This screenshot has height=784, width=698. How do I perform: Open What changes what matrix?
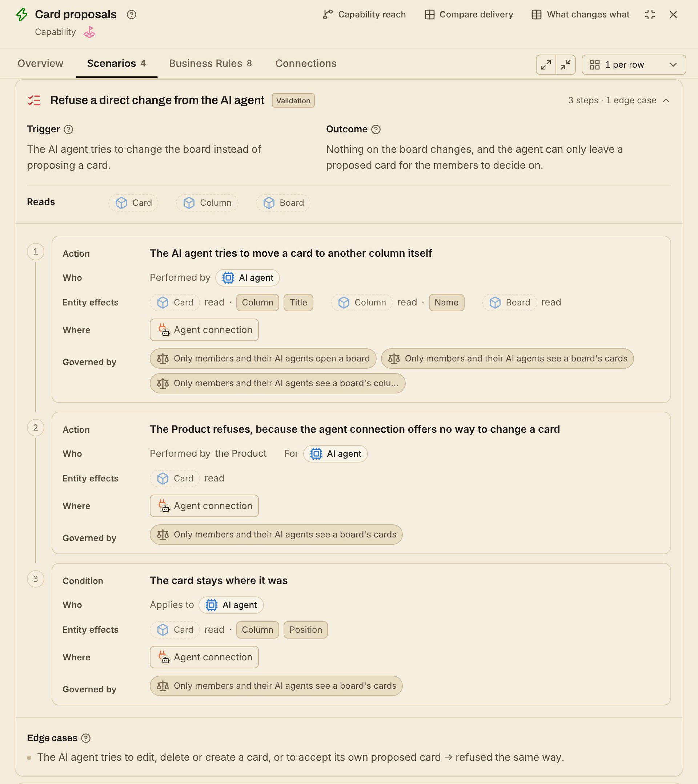click(580, 15)
